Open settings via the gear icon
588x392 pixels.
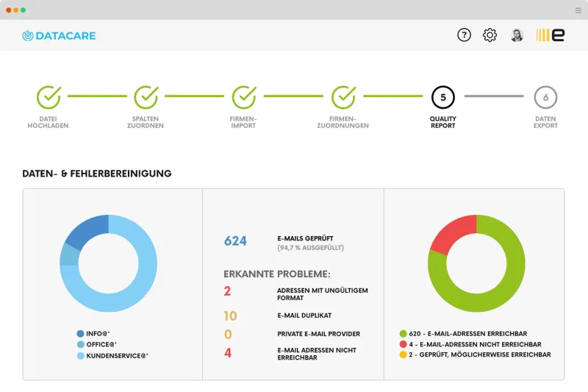pyautogui.click(x=490, y=35)
